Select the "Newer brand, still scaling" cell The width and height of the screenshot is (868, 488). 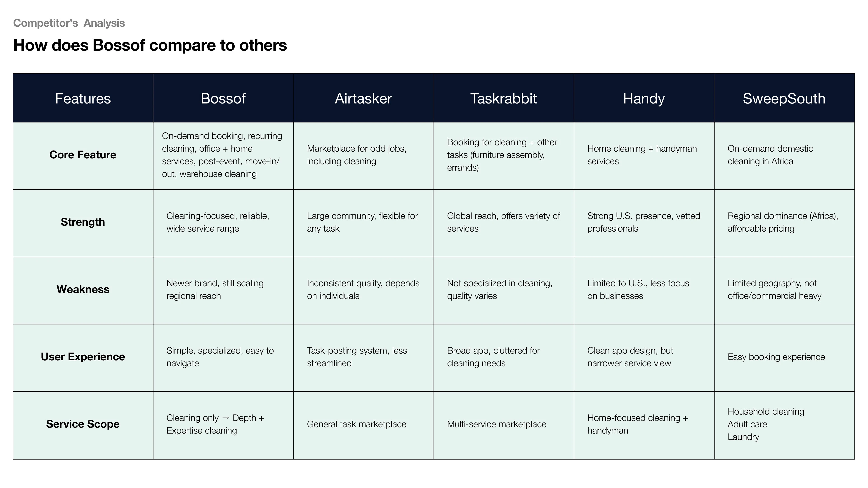pyautogui.click(x=215, y=290)
